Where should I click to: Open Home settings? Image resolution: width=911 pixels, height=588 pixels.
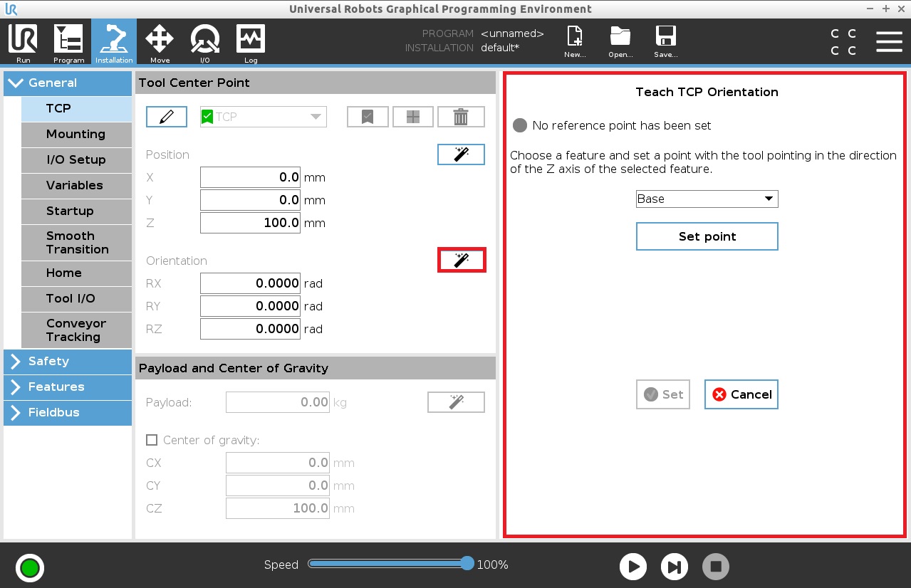click(x=76, y=273)
